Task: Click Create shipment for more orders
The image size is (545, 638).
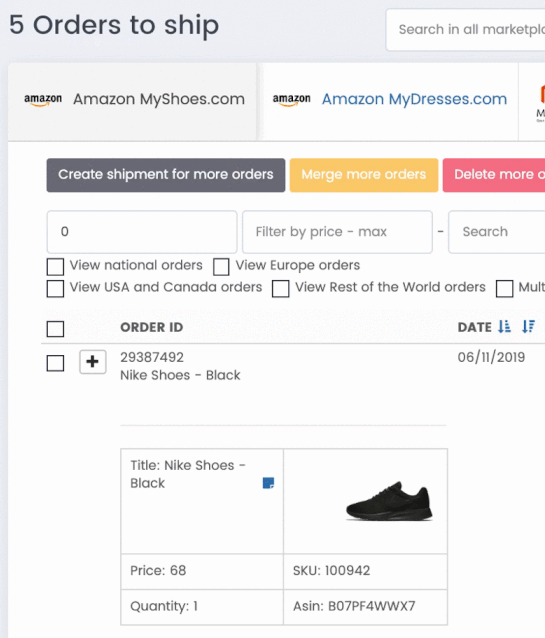Action: (x=166, y=175)
